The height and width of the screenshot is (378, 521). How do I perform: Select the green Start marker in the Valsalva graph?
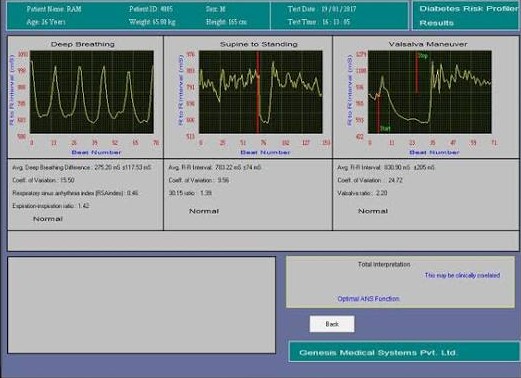385,128
